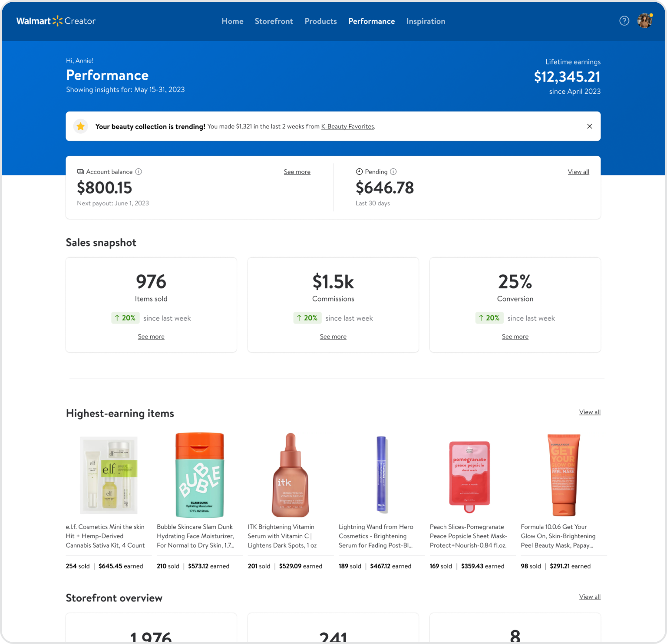Click the $529.09 earned text

coord(301,566)
